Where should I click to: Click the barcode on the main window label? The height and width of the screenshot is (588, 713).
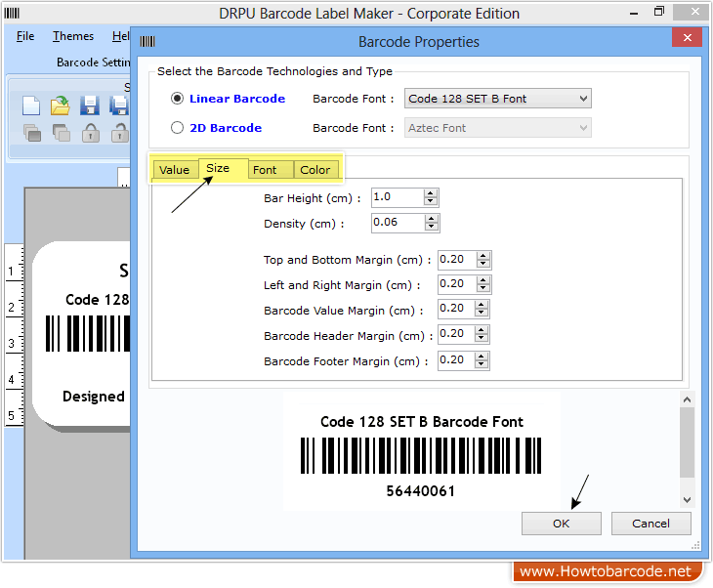tap(88, 333)
